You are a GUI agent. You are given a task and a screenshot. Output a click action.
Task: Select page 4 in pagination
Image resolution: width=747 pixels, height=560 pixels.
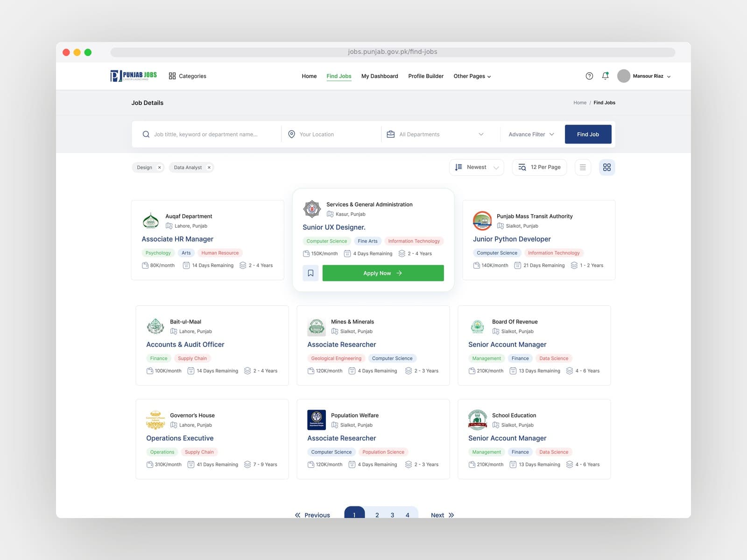coord(408,515)
